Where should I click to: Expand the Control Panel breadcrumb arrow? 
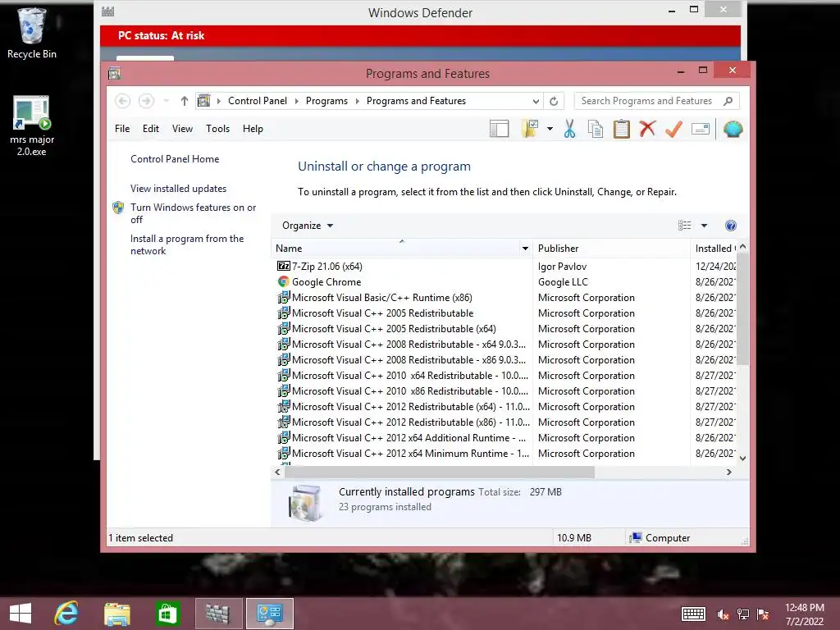[x=297, y=101]
